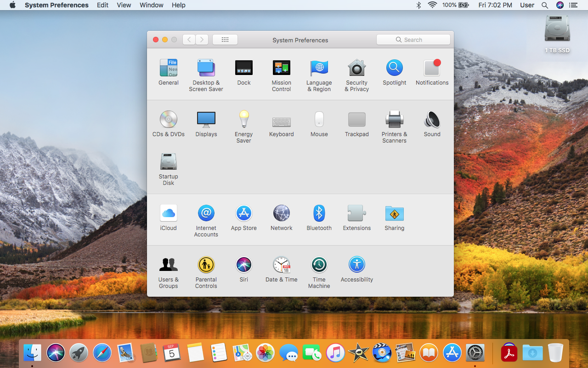Open the Downloads folder in the Dock
Viewport: 588px width, 368px height.
(x=532, y=353)
